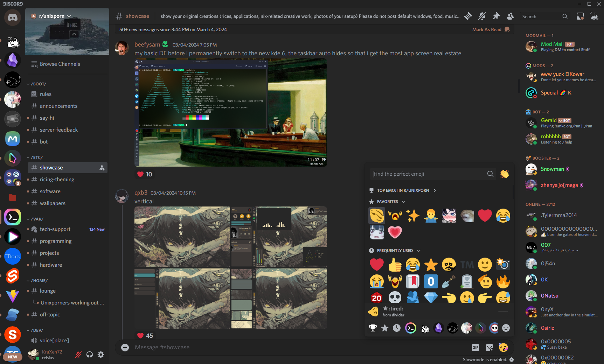Open the inbox icon
This screenshot has width=604, height=364.
(x=580, y=16)
